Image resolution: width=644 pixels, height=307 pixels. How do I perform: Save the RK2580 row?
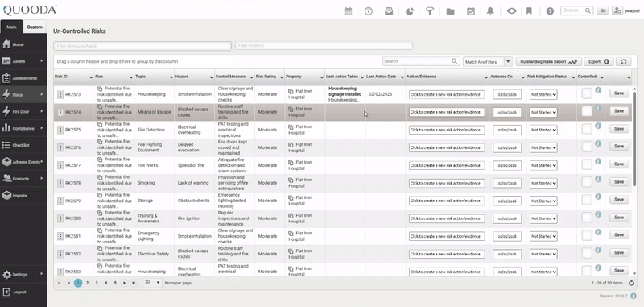618,218
